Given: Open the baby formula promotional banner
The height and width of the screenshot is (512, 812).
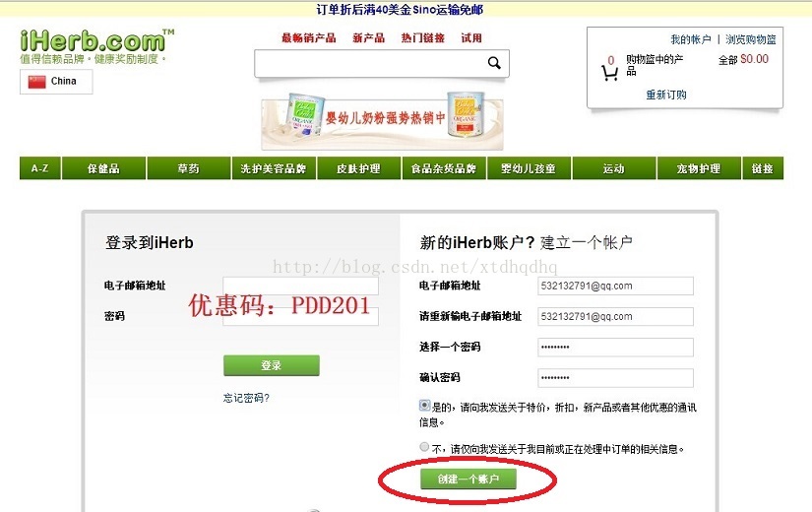Looking at the screenshot, I should pos(382,121).
